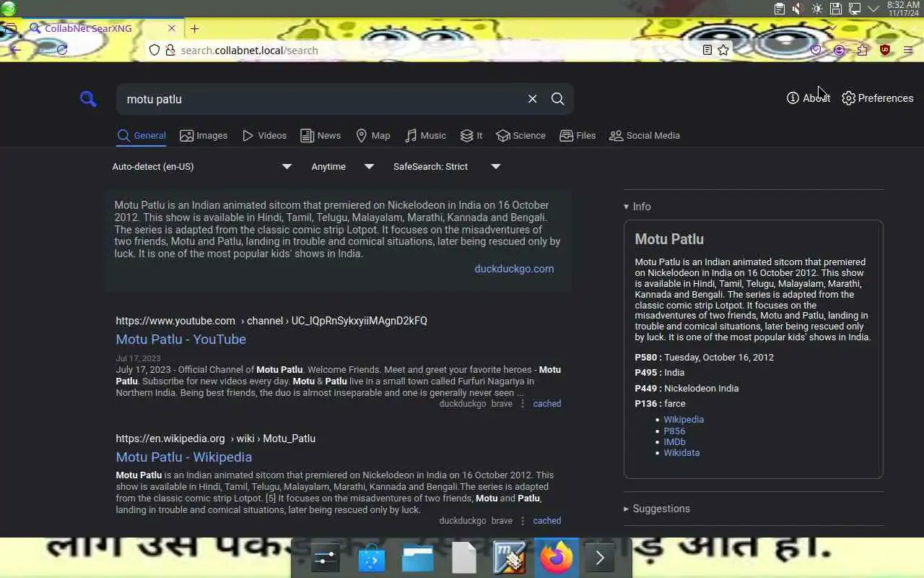Switch to the Science tab
Image resolution: width=924 pixels, height=578 pixels.
coord(521,135)
